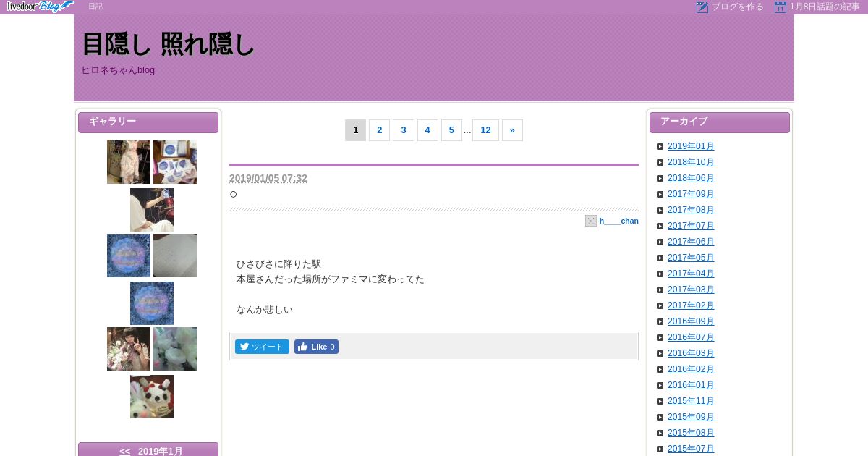Open the 2016年03月 archive
868x456 pixels.
(691, 353)
